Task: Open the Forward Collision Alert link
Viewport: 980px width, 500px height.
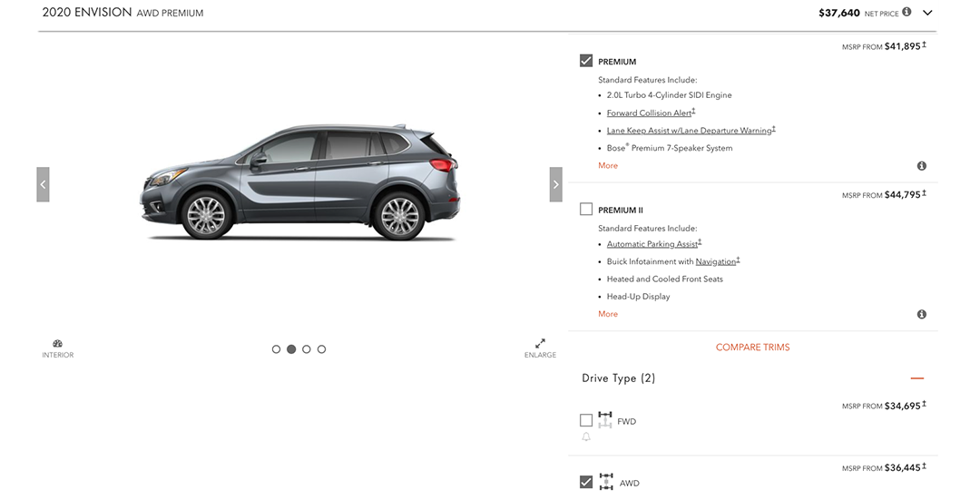Action: tap(649, 113)
